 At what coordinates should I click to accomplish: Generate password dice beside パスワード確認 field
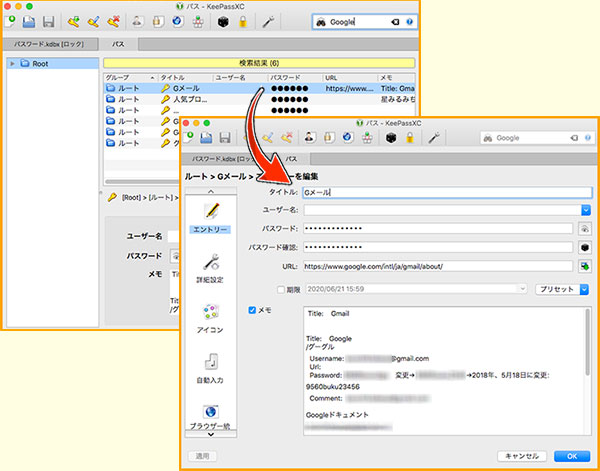[x=584, y=247]
